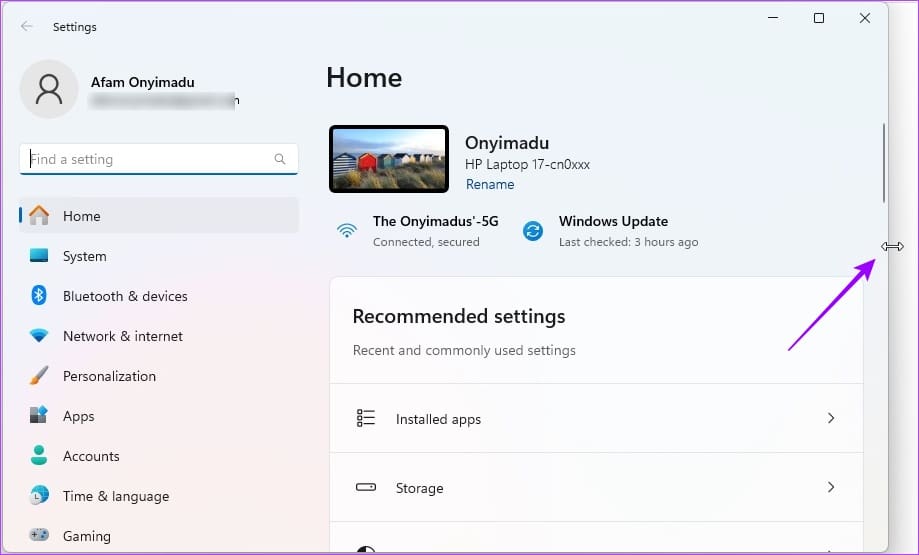
Task: Open Personalization settings
Action: click(159, 376)
